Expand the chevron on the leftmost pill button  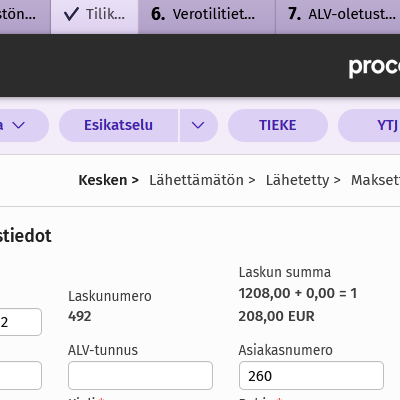18,125
